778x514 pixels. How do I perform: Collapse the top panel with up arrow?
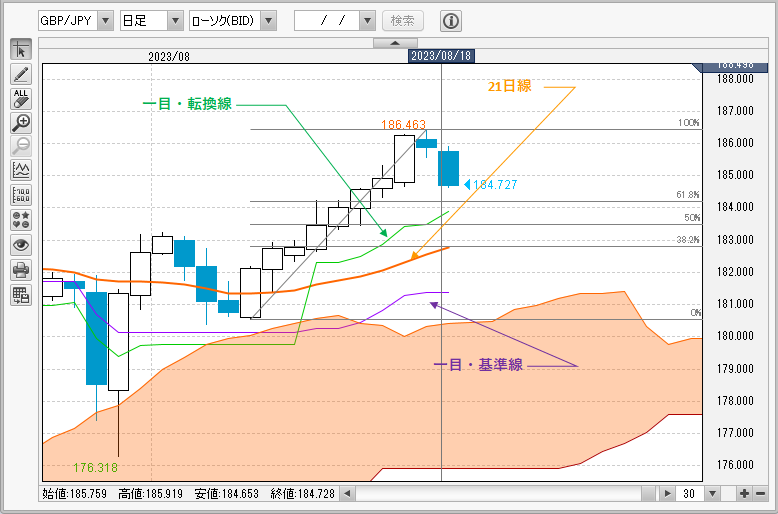[x=395, y=43]
